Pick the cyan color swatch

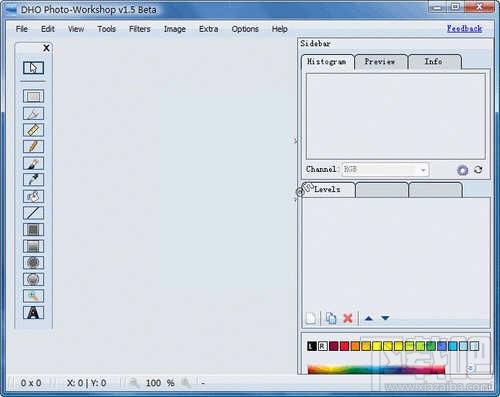pos(453,346)
